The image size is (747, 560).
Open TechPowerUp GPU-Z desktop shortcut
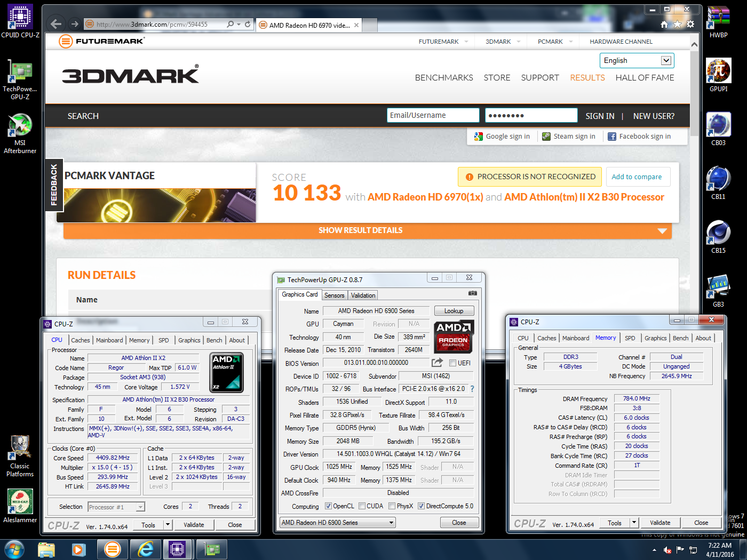(20, 80)
